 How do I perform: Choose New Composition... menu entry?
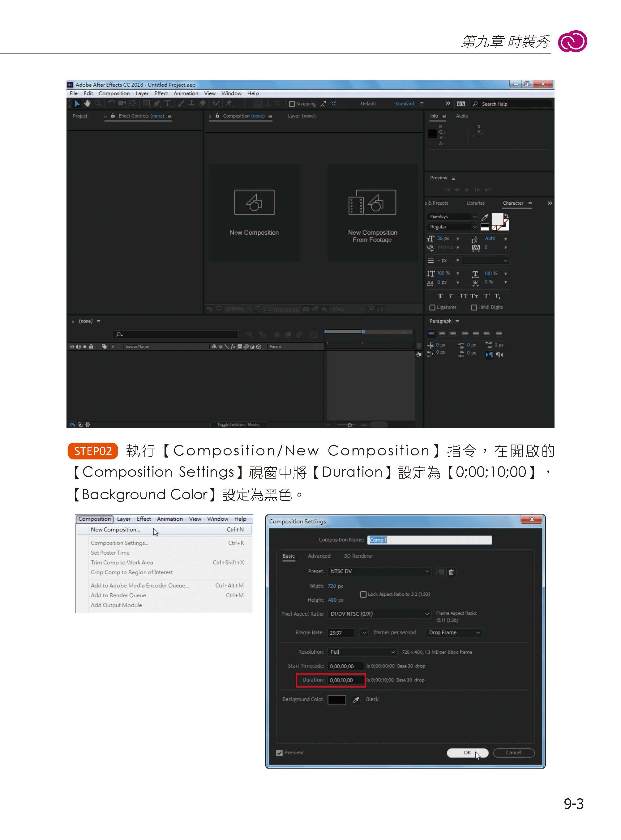[115, 530]
